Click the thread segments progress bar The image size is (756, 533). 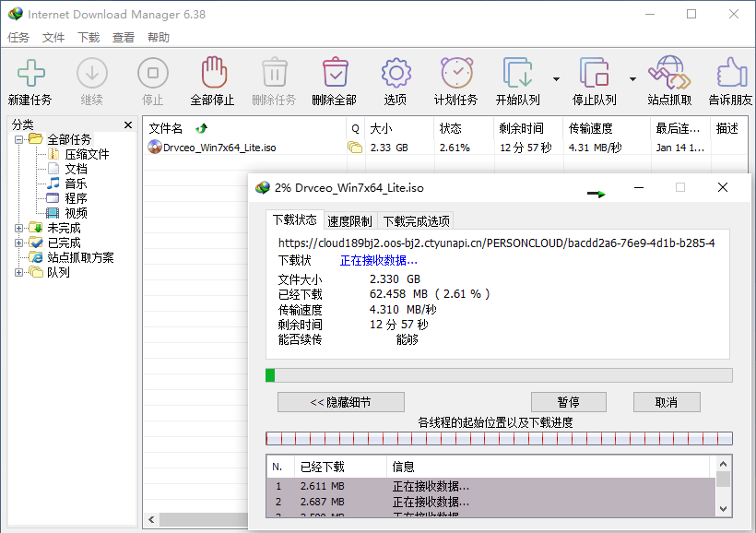tap(499, 438)
